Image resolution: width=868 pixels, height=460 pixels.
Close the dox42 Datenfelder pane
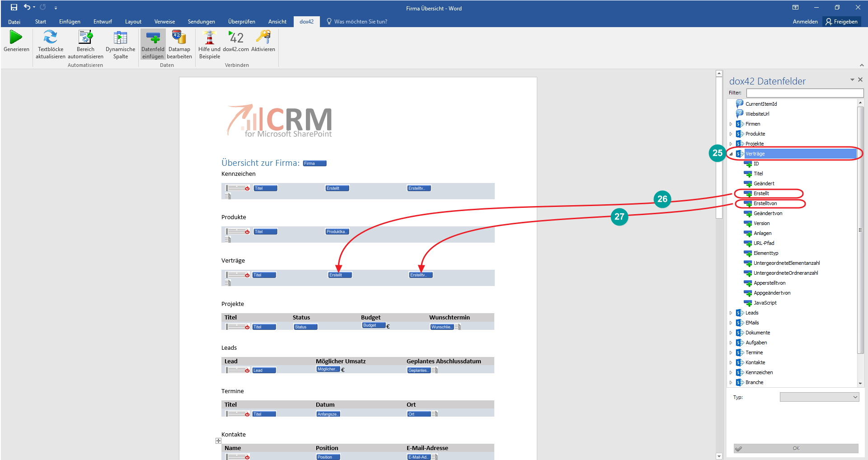(x=860, y=80)
